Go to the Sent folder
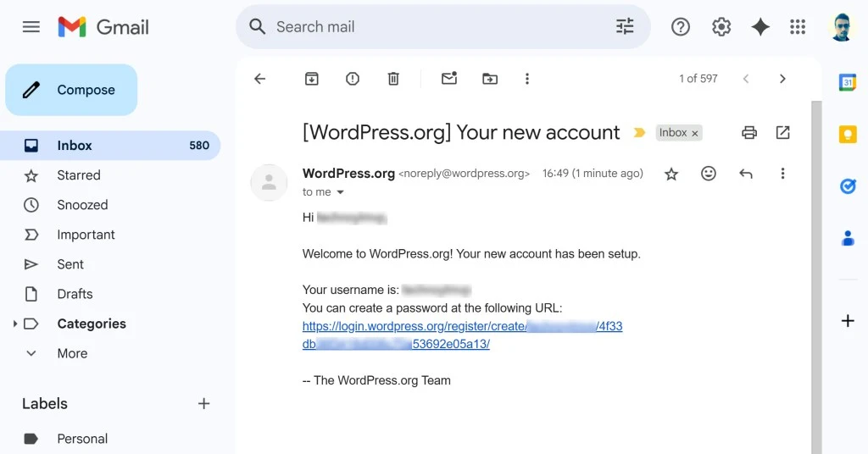This screenshot has width=868, height=454. (x=70, y=264)
